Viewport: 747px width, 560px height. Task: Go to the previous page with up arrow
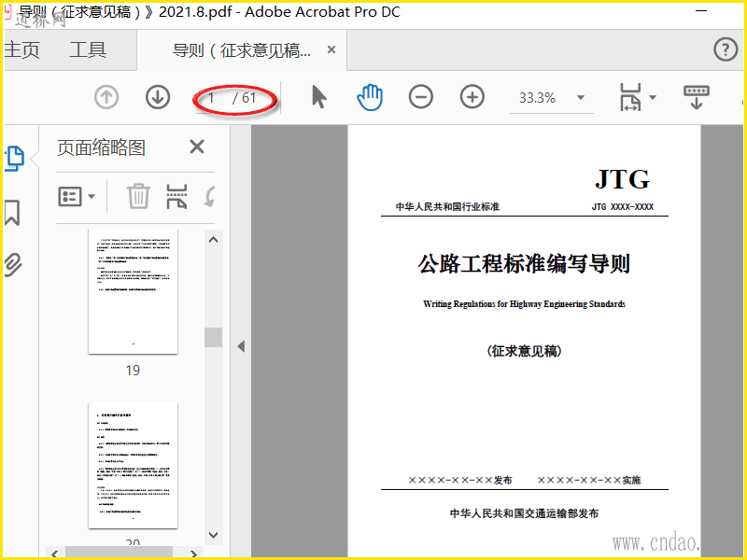[x=106, y=98]
